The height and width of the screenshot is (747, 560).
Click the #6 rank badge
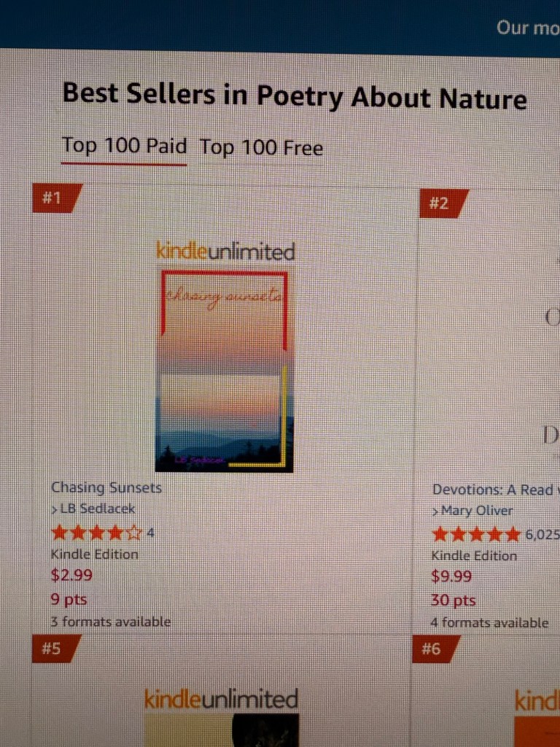pos(432,649)
